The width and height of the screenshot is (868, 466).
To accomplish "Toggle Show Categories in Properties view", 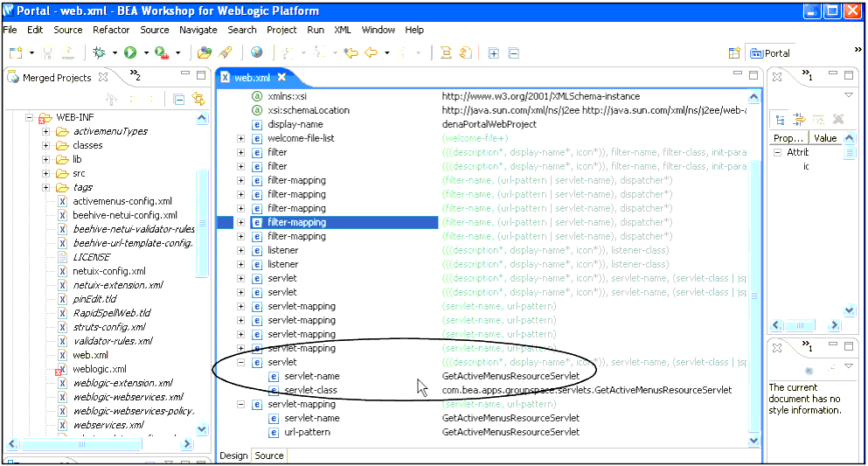I will [x=780, y=120].
